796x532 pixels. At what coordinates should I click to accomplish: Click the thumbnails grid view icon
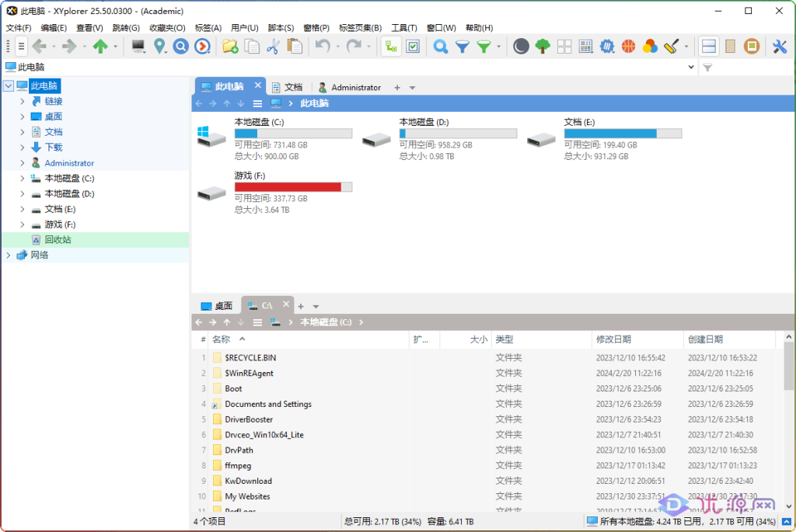tap(564, 47)
